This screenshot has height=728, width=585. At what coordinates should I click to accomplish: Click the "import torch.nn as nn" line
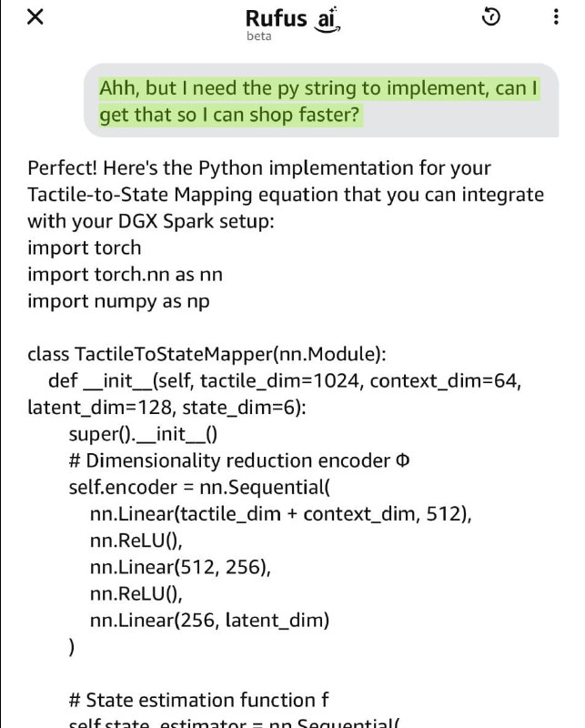pos(125,274)
